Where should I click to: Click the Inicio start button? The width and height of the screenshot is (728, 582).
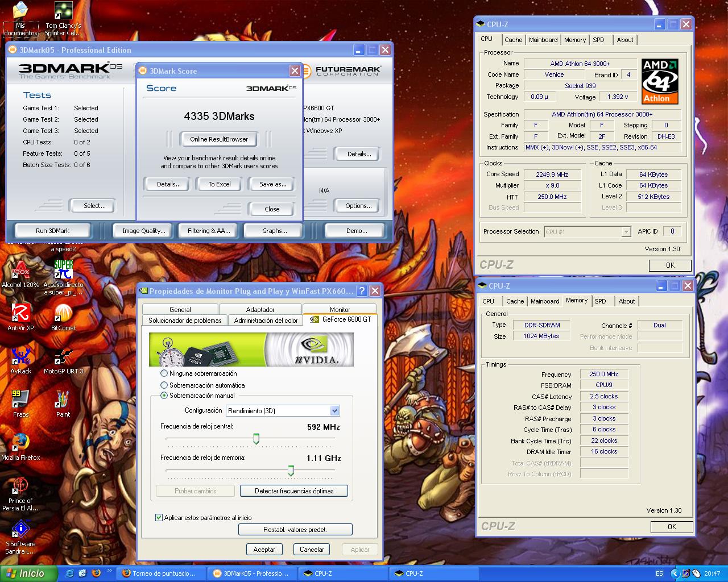click(x=28, y=573)
